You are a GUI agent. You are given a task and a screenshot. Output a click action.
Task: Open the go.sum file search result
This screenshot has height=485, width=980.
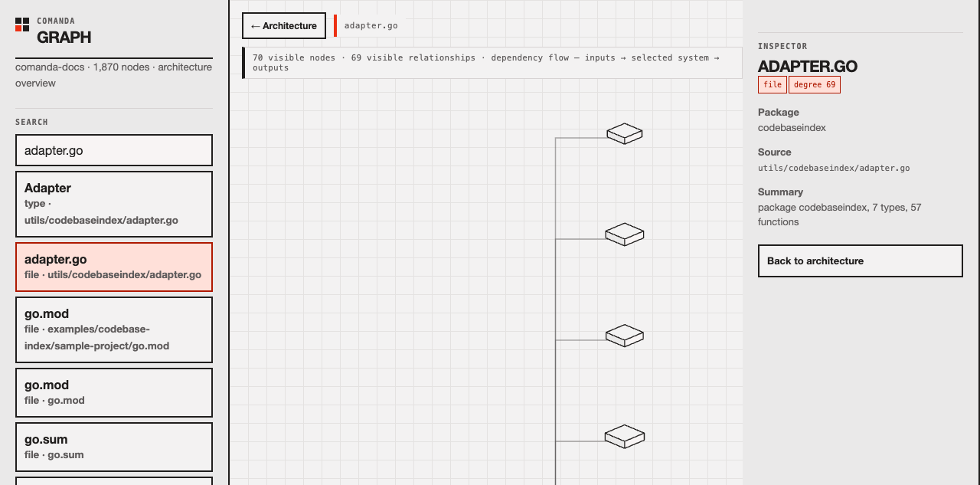114,447
